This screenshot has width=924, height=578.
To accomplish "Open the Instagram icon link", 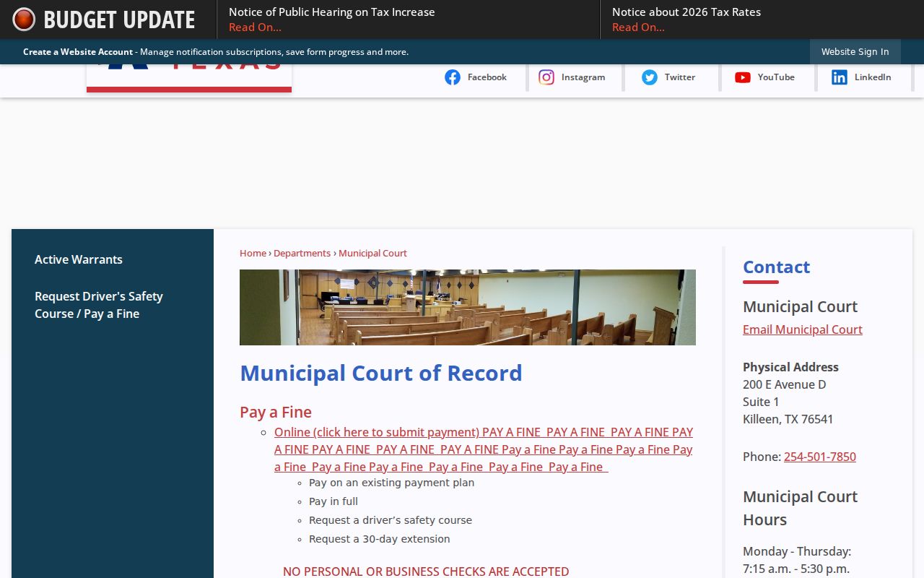I will [x=546, y=77].
